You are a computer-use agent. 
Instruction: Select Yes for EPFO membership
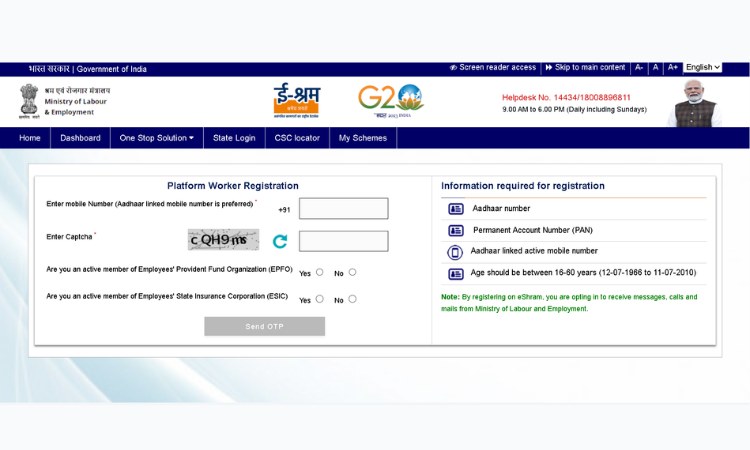(x=320, y=272)
